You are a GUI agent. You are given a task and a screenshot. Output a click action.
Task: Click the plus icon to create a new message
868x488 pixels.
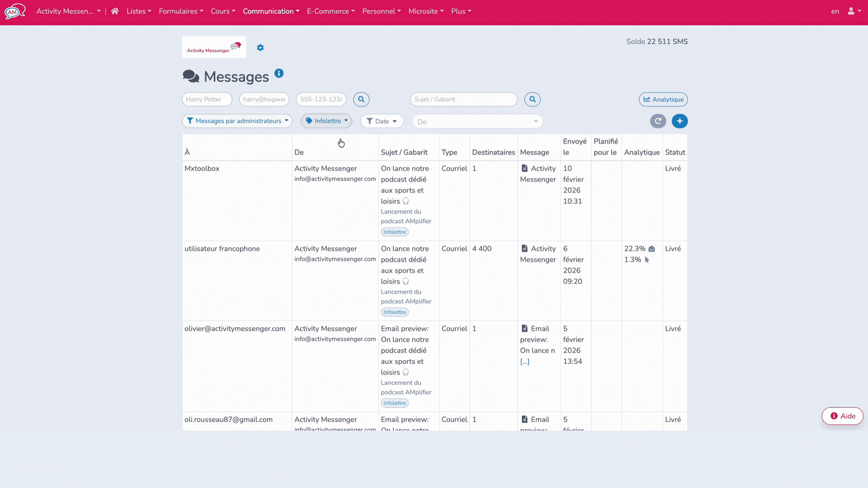pyautogui.click(x=680, y=121)
